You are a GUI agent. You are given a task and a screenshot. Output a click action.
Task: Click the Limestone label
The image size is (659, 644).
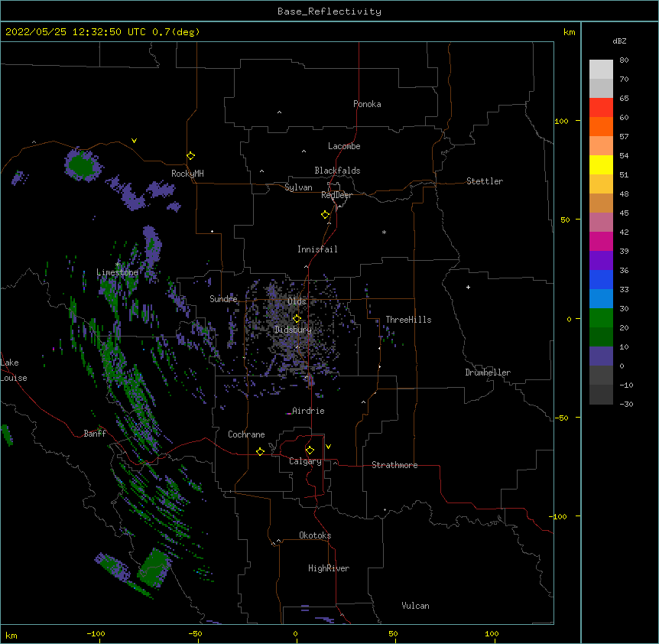tap(117, 272)
